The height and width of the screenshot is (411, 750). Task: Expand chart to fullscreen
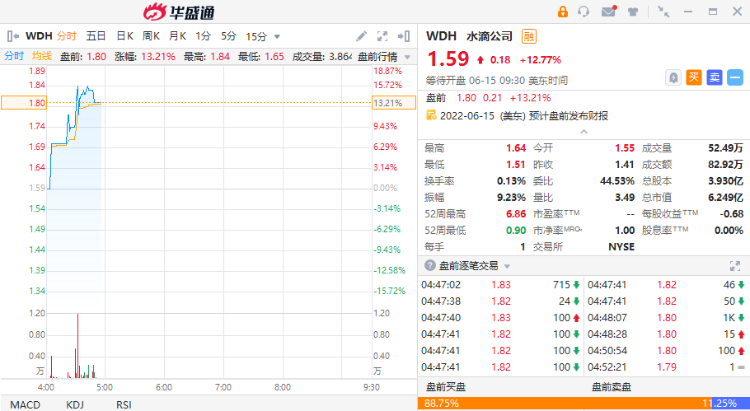click(382, 36)
